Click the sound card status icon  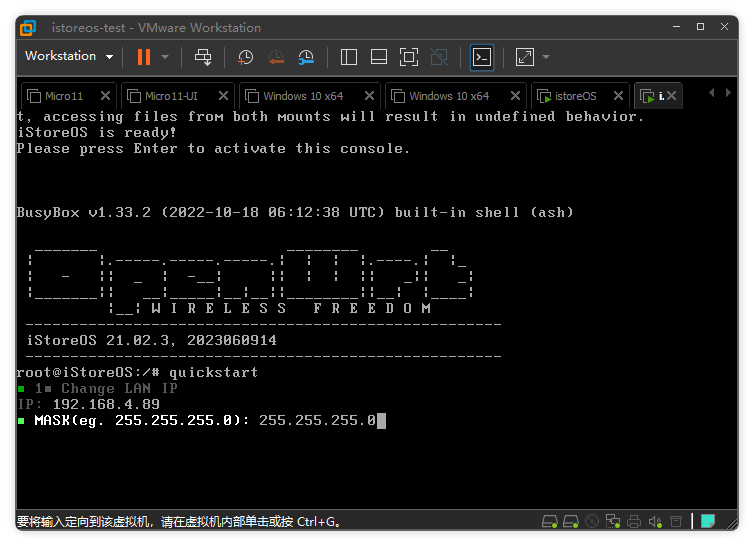tap(655, 521)
